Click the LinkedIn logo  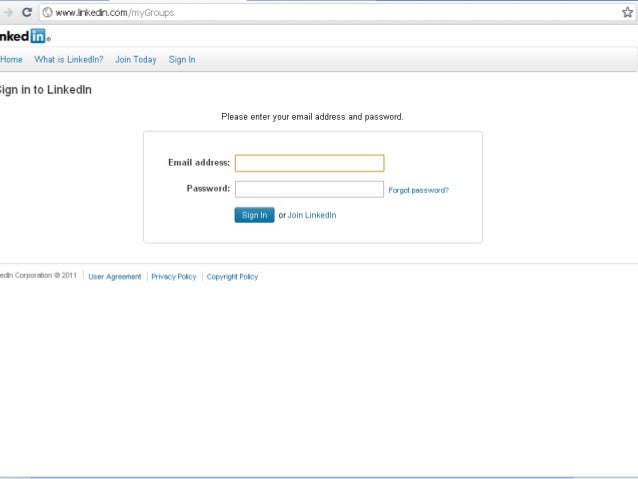click(x=23, y=36)
